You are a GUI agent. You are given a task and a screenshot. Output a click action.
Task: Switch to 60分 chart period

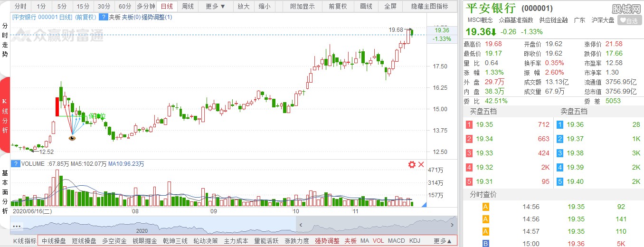coord(124,6)
